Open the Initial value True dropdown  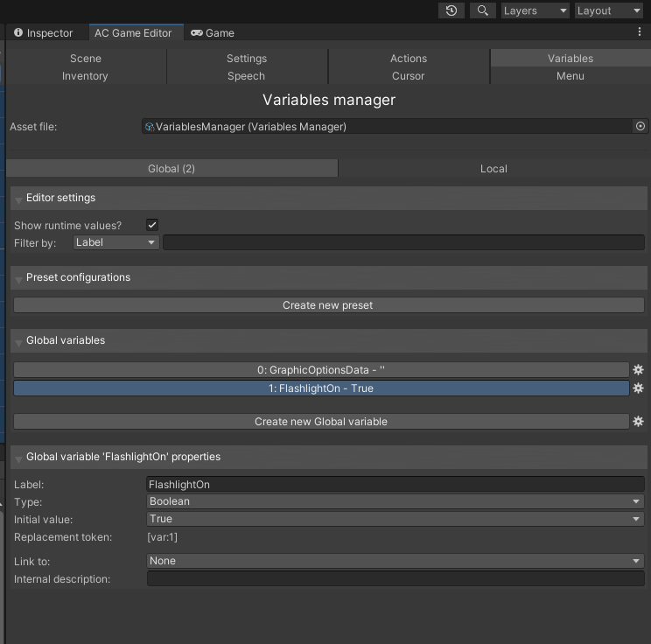point(395,519)
